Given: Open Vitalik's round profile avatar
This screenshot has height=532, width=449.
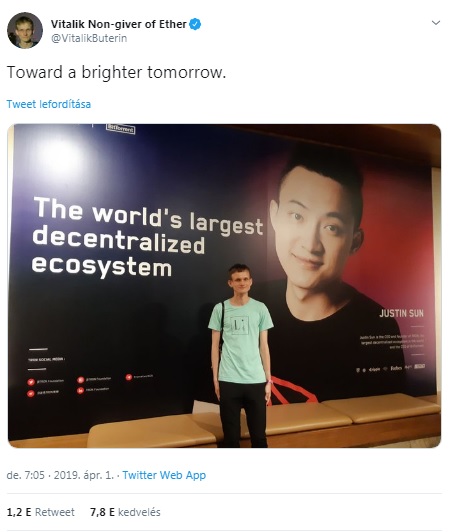Looking at the screenshot, I should coord(25,31).
